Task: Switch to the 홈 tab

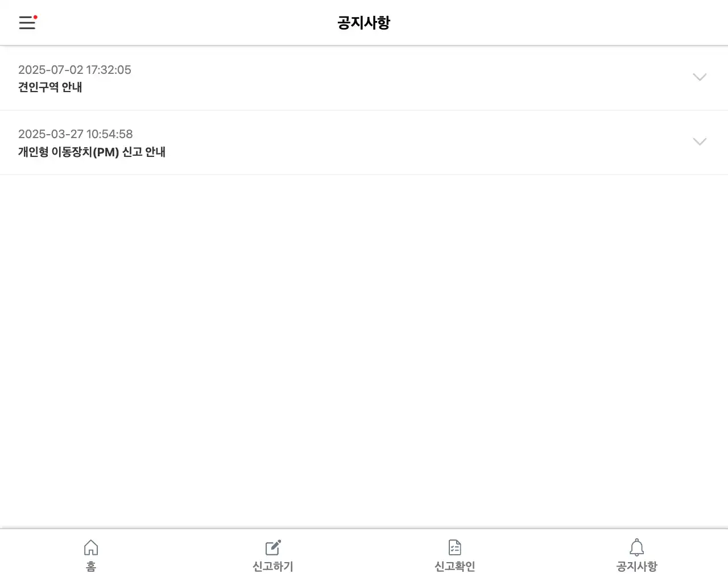Action: [91, 554]
